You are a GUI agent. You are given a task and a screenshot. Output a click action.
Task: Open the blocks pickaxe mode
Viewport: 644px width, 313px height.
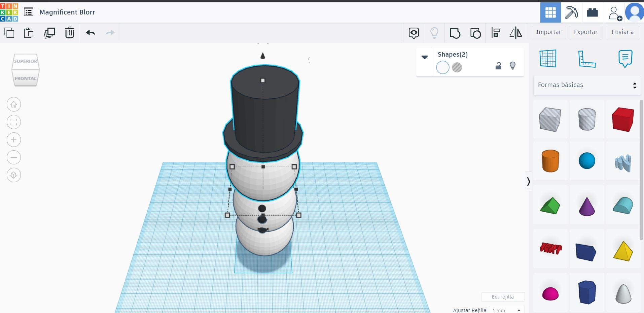pyautogui.click(x=571, y=12)
